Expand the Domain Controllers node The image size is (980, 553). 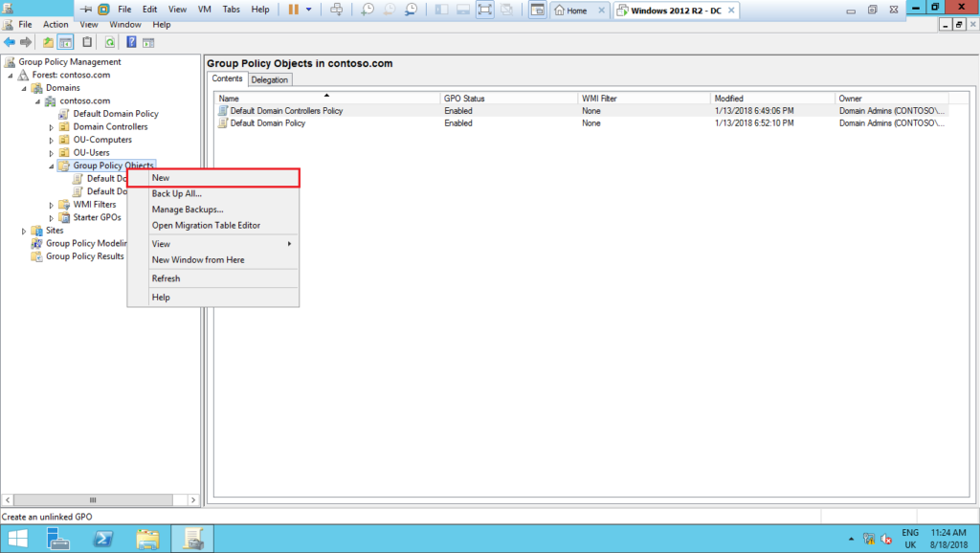coord(52,127)
